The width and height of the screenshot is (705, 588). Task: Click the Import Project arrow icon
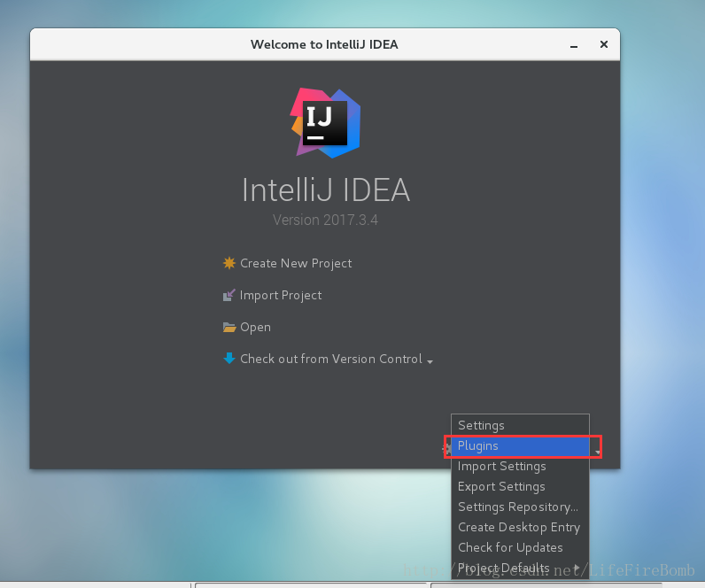(229, 296)
